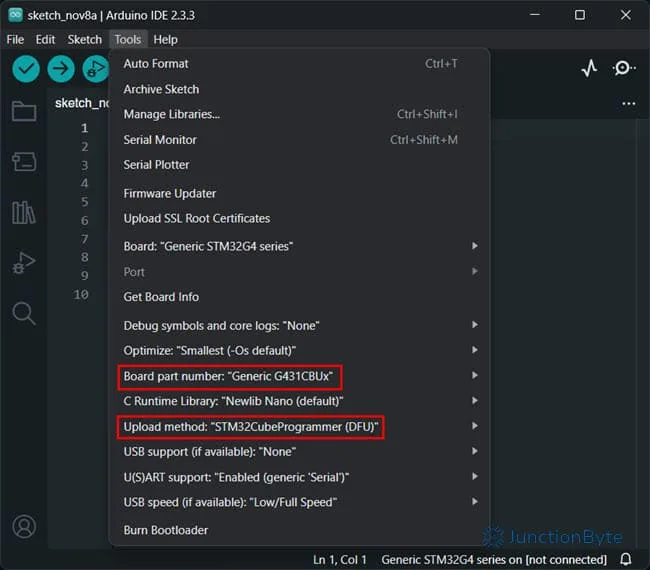The height and width of the screenshot is (570, 650).
Task: Open the Sketch menu
Action: [x=85, y=39]
